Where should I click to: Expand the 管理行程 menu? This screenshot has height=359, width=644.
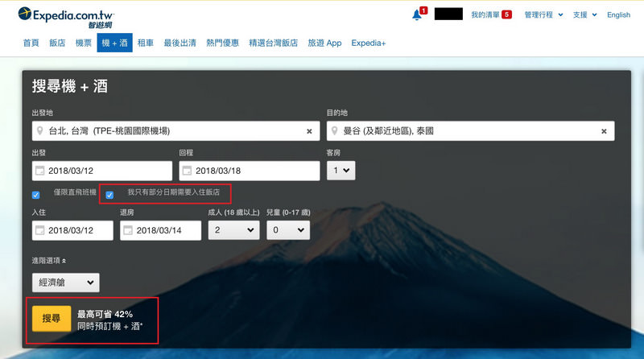pyautogui.click(x=543, y=14)
